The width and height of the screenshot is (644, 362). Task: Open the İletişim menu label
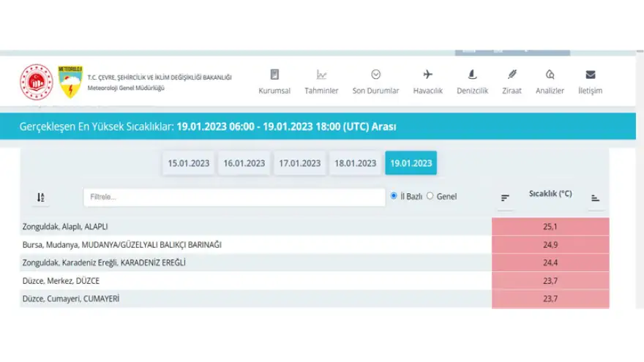point(590,91)
